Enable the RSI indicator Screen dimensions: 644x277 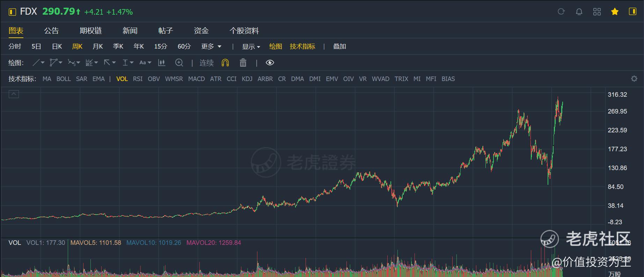(138, 79)
